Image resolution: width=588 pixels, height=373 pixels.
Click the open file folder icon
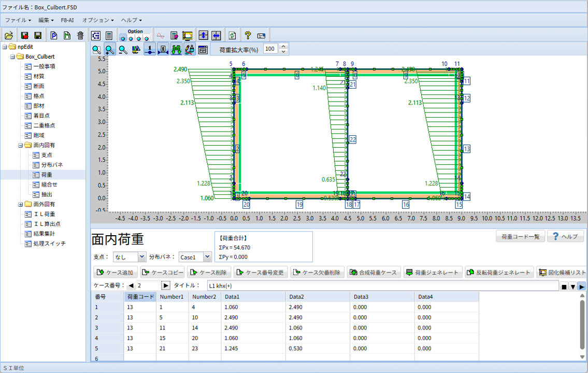click(8, 35)
